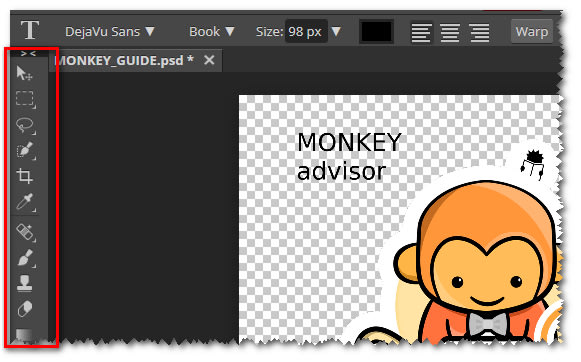Choose the Lasso selection tool
Image resolution: width=581 pixels, height=362 pixels.
pyautogui.click(x=25, y=125)
